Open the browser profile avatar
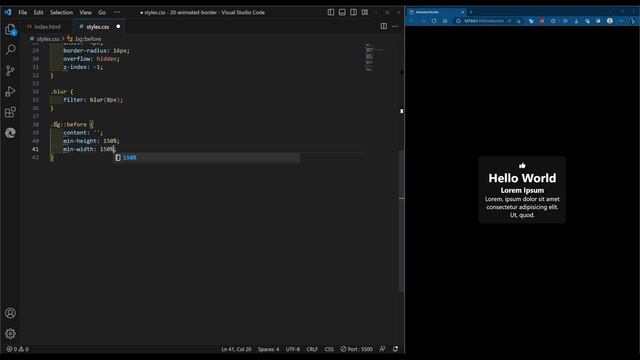The image size is (640, 360). click(x=610, y=21)
